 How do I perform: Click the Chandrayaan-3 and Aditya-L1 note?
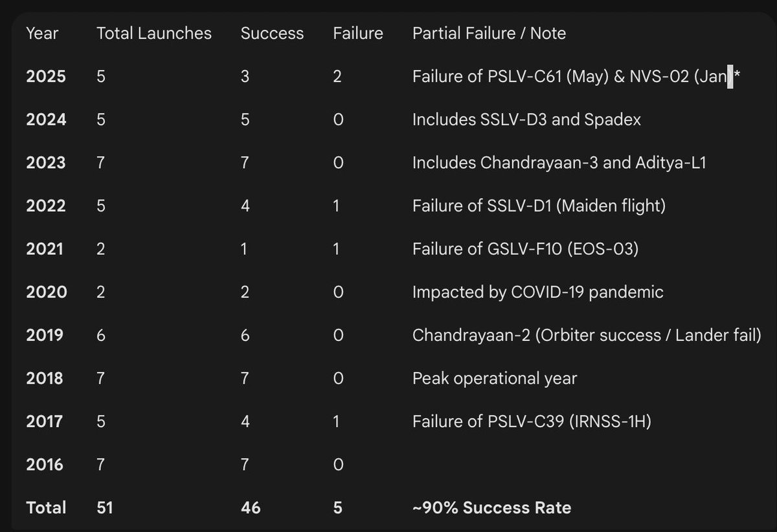[559, 162]
